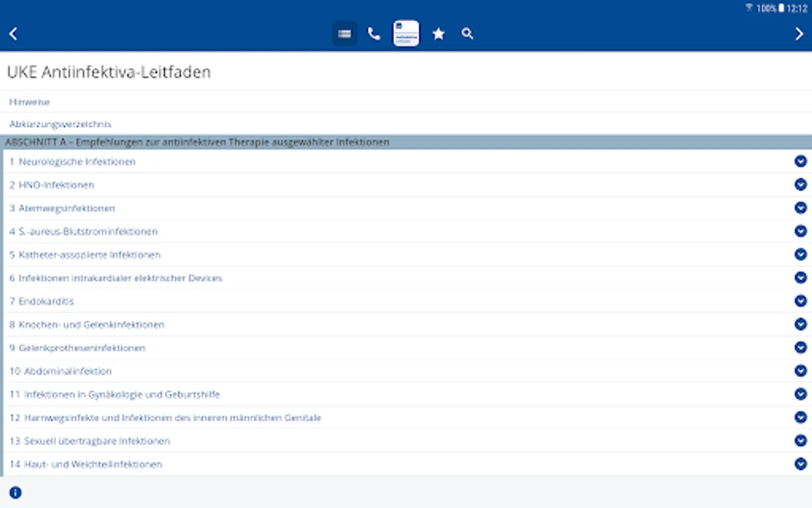Screen dimensions: 812x508
Task: Tap the Wi-Fi signal indicator
Action: [749, 8]
